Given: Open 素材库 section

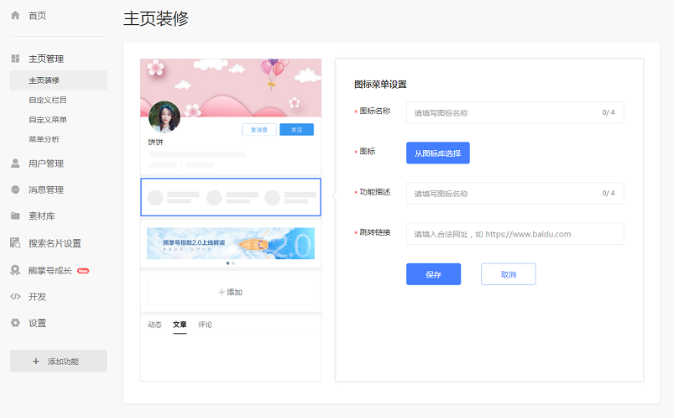Looking at the screenshot, I should 42,216.
